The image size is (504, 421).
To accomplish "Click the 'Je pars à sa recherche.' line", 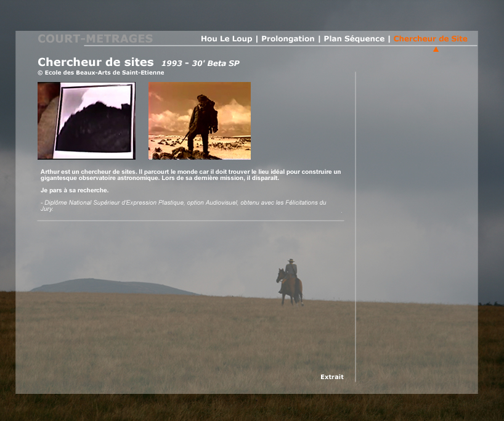I will (75, 190).
